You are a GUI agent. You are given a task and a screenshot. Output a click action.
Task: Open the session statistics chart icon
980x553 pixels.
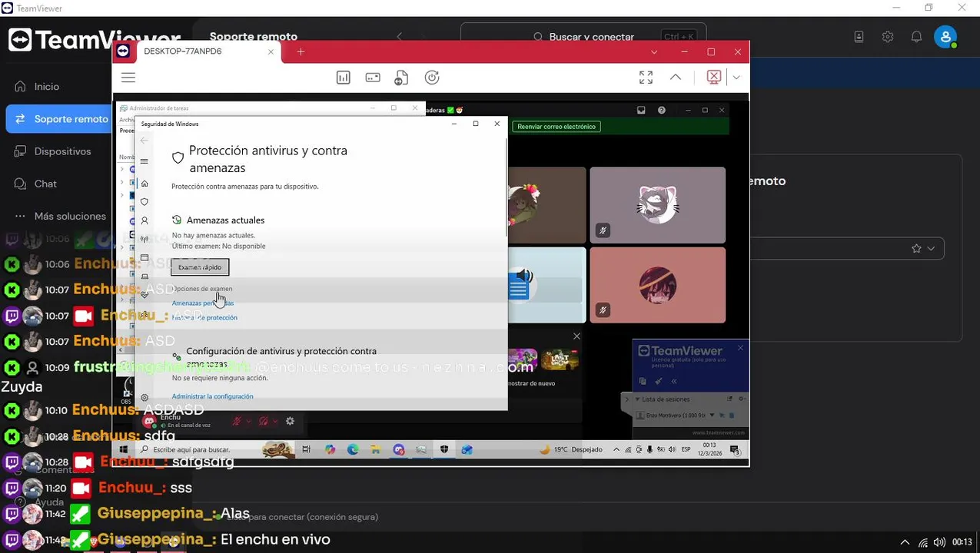[x=344, y=78]
